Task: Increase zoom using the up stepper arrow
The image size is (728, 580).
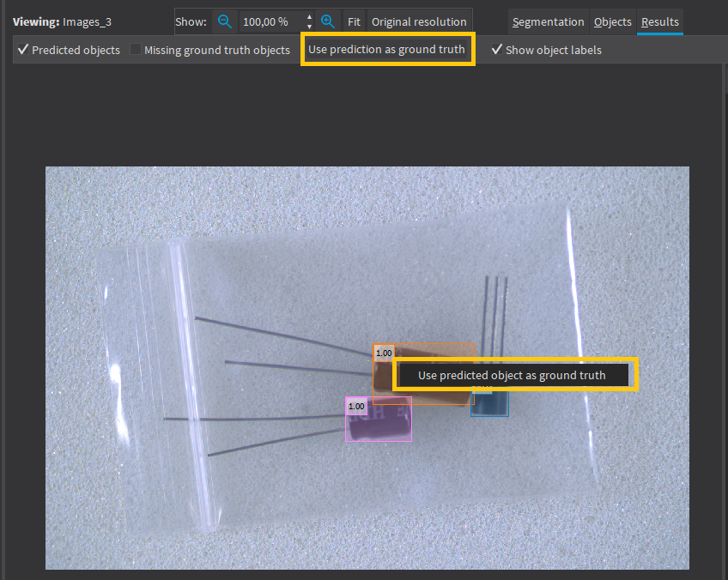Action: (x=308, y=16)
